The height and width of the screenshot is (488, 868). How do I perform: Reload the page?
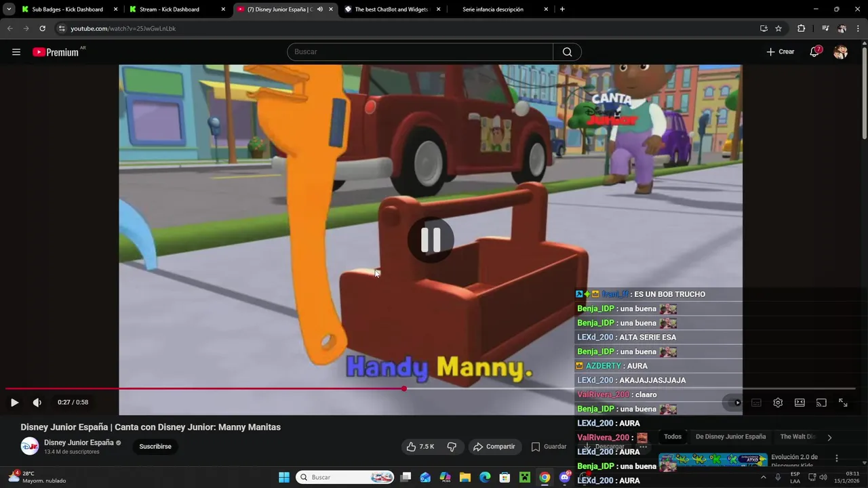[42, 28]
